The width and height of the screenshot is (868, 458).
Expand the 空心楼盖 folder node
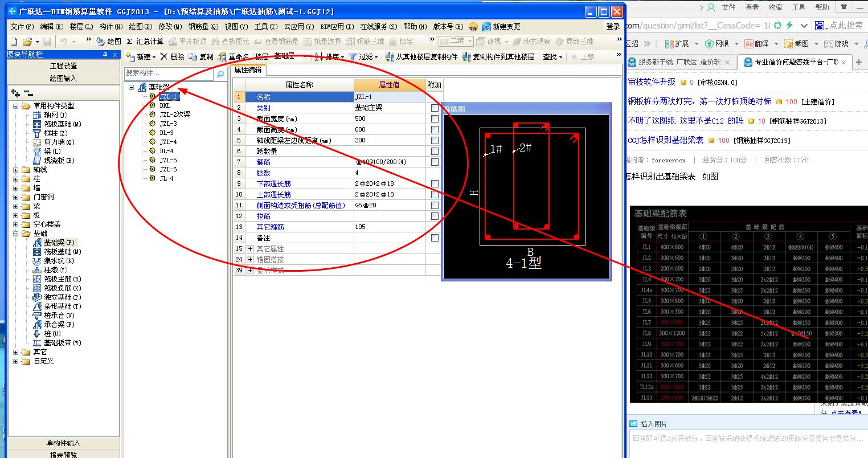click(16, 224)
